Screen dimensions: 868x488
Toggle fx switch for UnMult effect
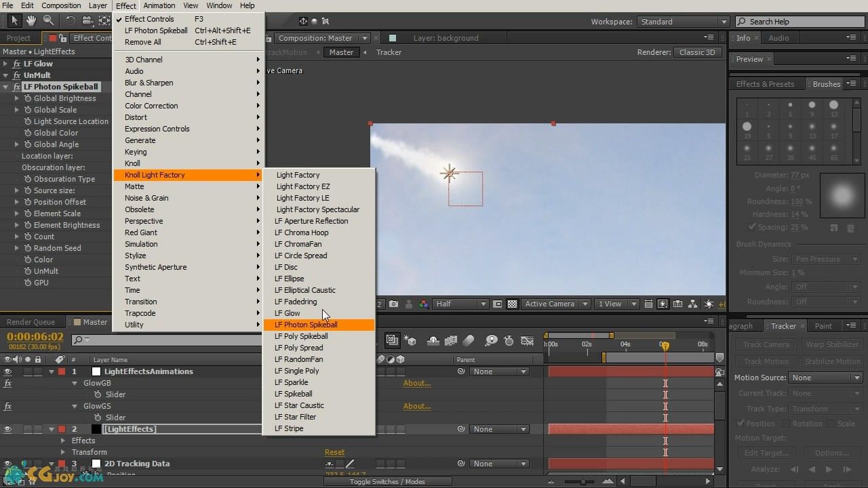17,75
